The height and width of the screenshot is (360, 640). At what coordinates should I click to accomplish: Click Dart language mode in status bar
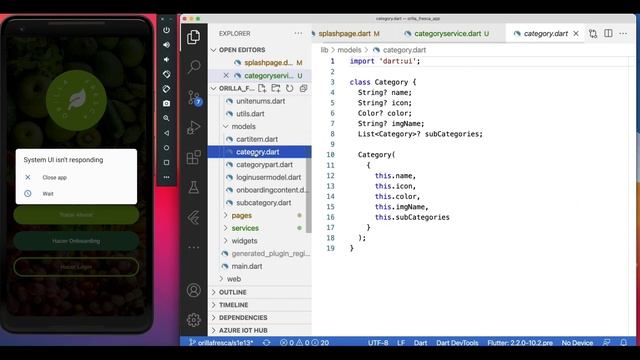click(x=420, y=342)
